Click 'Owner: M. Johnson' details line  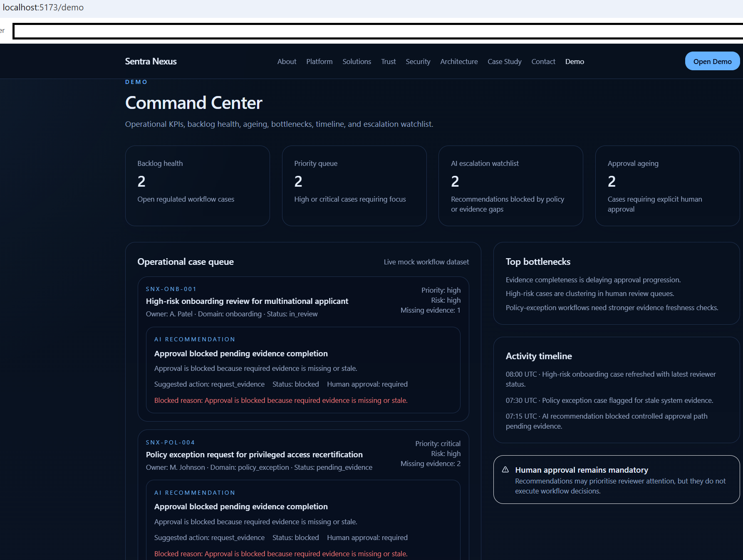pos(259,467)
